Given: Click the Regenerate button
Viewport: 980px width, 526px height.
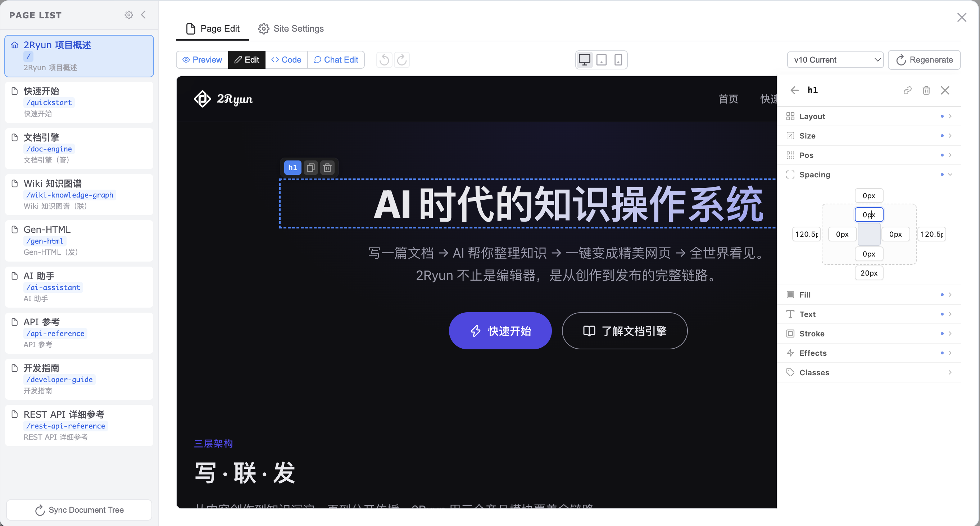Looking at the screenshot, I should tap(924, 60).
